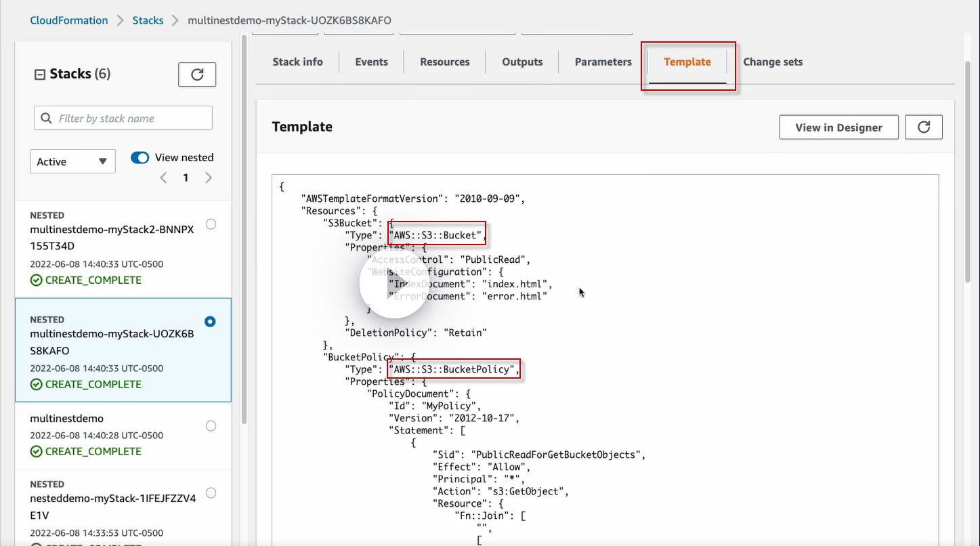Viewport: 980px width, 546px height.
Task: Switch to the Resources tab
Action: click(445, 62)
